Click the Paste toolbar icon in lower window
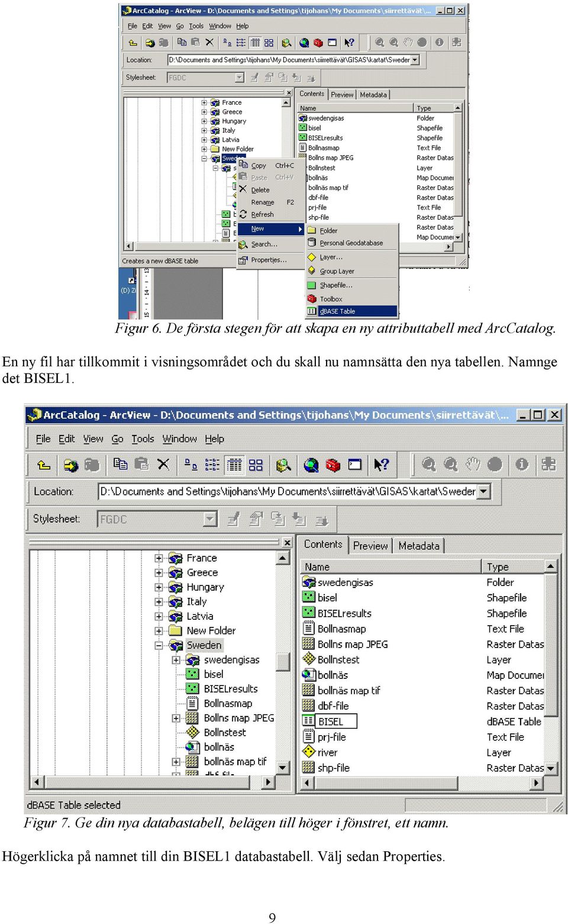This screenshot has height=924, width=568. click(x=141, y=465)
